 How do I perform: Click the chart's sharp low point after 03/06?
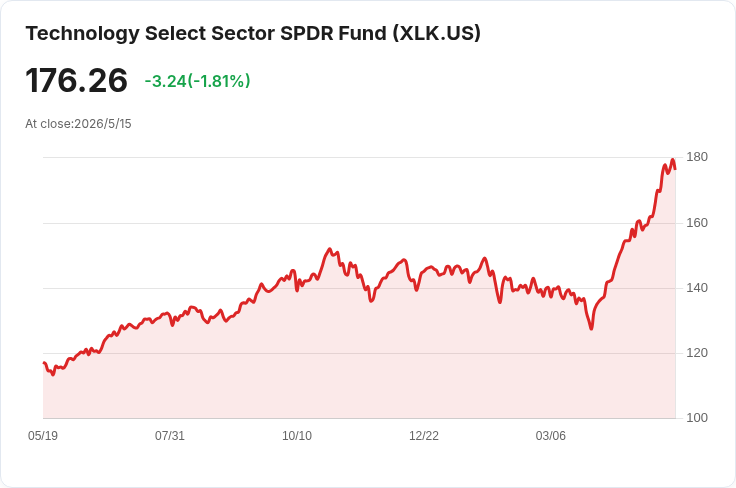(591, 328)
